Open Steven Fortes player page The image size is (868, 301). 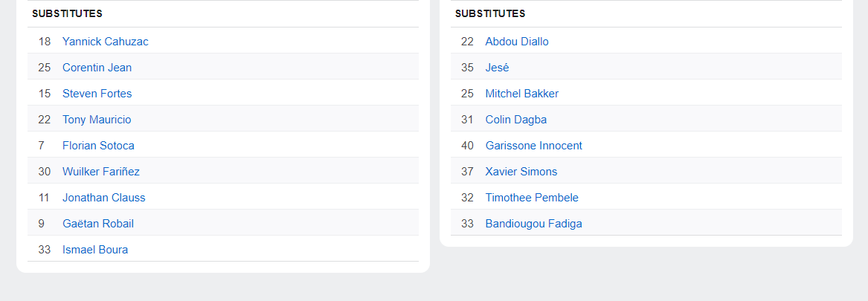[x=97, y=94]
